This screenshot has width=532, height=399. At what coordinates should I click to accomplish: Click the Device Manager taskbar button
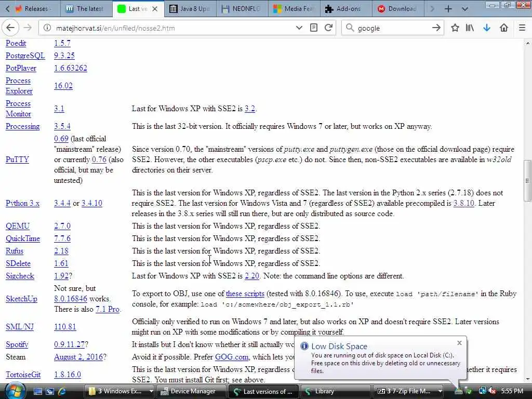click(x=191, y=391)
